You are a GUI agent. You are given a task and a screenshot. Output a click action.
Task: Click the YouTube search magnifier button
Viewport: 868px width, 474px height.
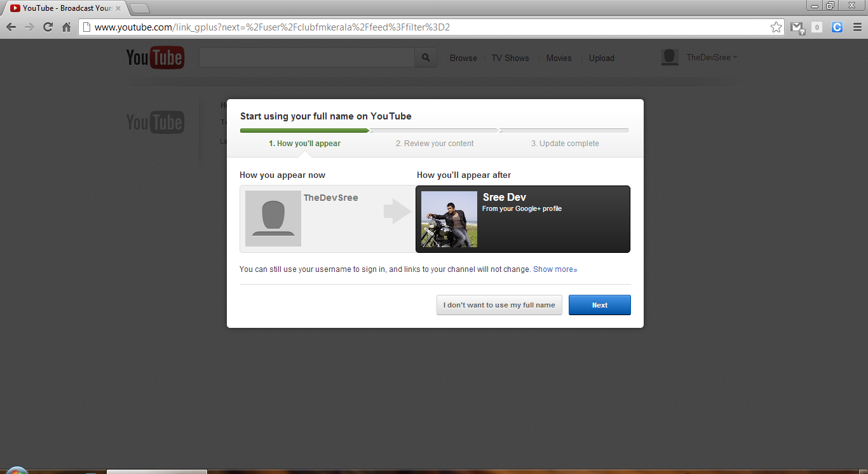point(426,58)
